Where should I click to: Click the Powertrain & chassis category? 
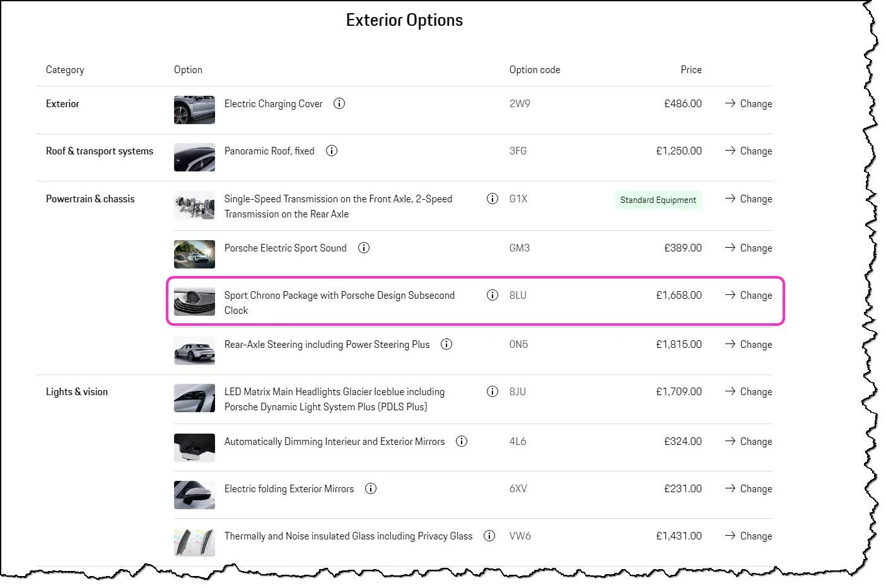coord(90,199)
